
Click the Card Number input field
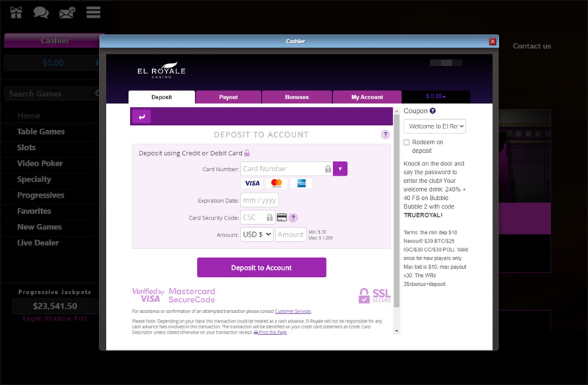click(x=287, y=169)
